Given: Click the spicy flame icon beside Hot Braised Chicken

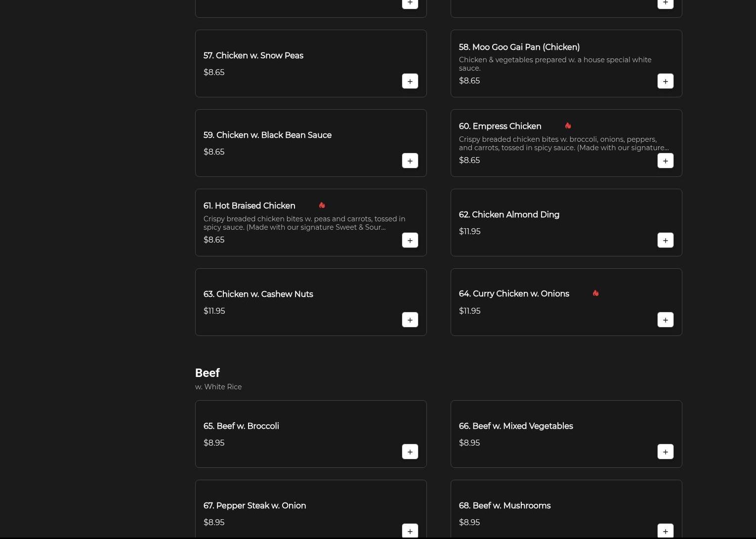Looking at the screenshot, I should [322, 206].
